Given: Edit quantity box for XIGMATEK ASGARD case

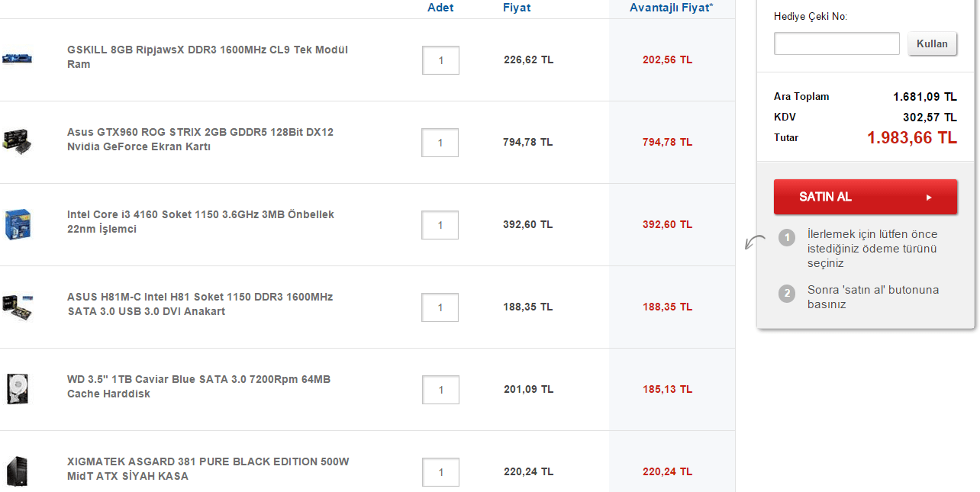Looking at the screenshot, I should [x=440, y=472].
